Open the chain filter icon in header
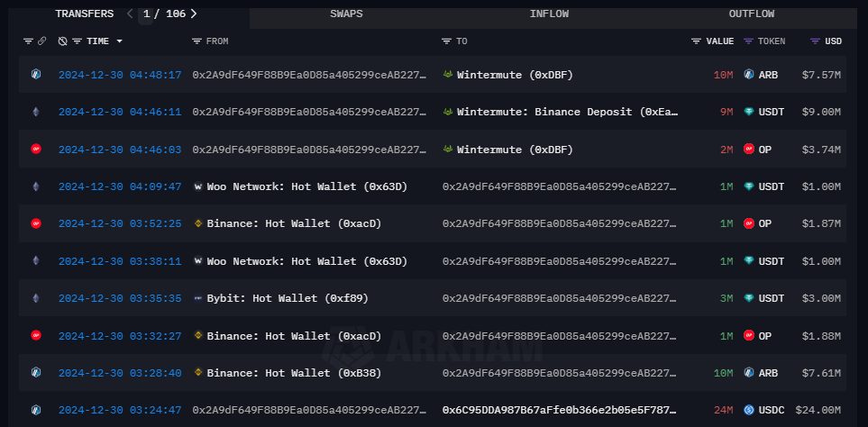The height and width of the screenshot is (427, 868). point(27,41)
